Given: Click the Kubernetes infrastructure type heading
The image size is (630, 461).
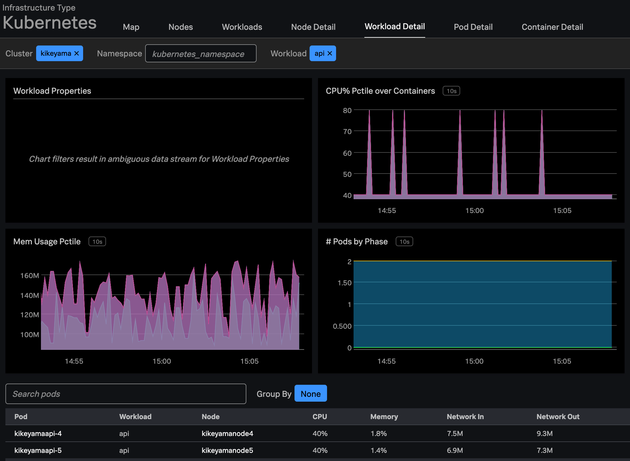Looking at the screenshot, I should click(49, 23).
